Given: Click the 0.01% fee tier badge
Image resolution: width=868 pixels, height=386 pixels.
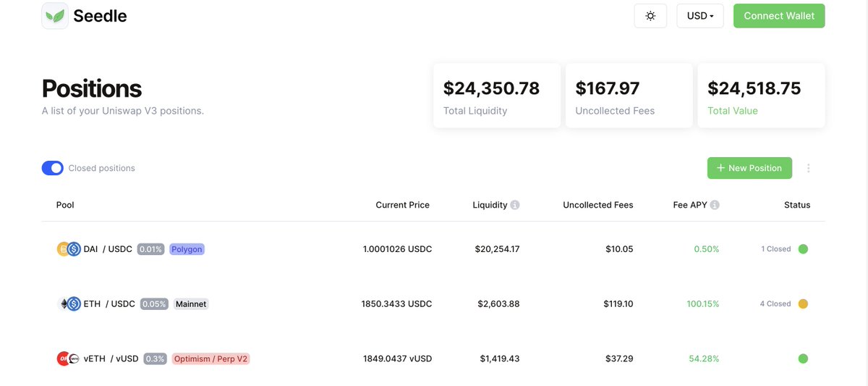Looking at the screenshot, I should click(x=151, y=249).
